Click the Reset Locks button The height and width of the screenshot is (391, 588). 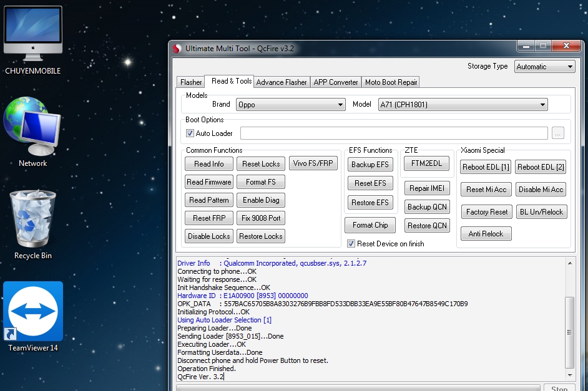pyautogui.click(x=261, y=163)
